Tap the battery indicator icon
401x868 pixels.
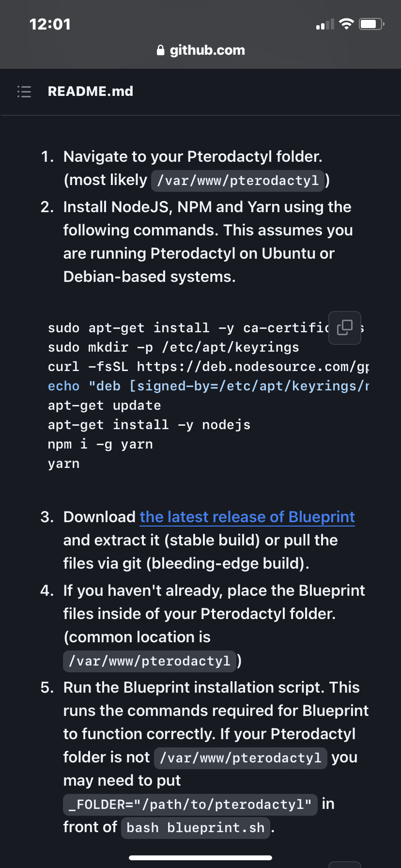[371, 24]
